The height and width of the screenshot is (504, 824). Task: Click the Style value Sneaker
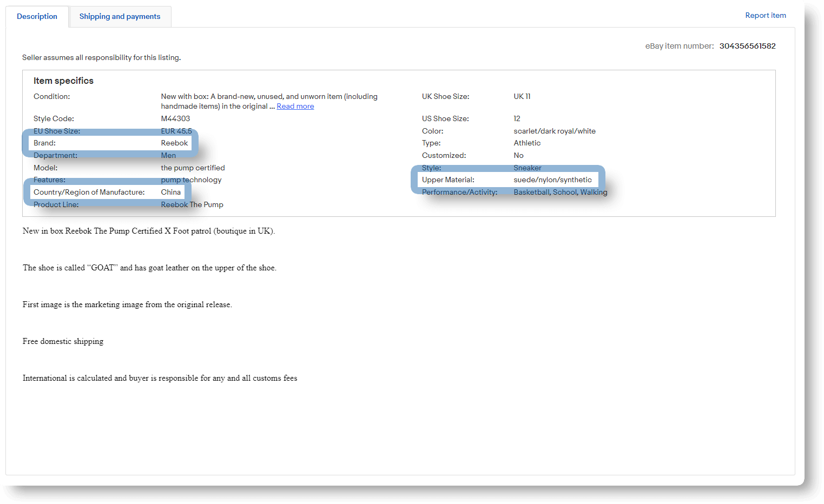click(528, 168)
